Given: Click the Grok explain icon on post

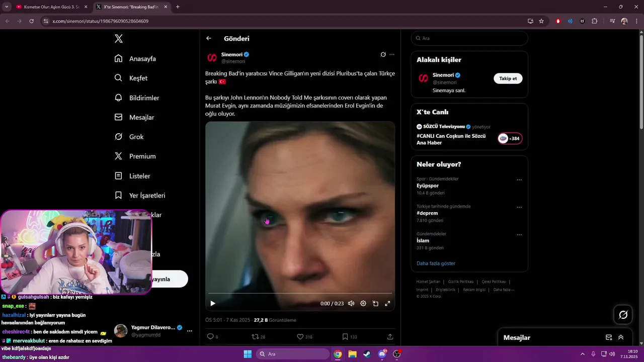Looking at the screenshot, I should point(383,54).
